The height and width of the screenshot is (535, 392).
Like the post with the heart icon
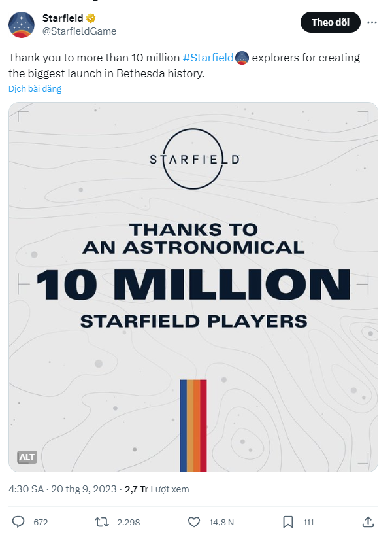tap(194, 522)
